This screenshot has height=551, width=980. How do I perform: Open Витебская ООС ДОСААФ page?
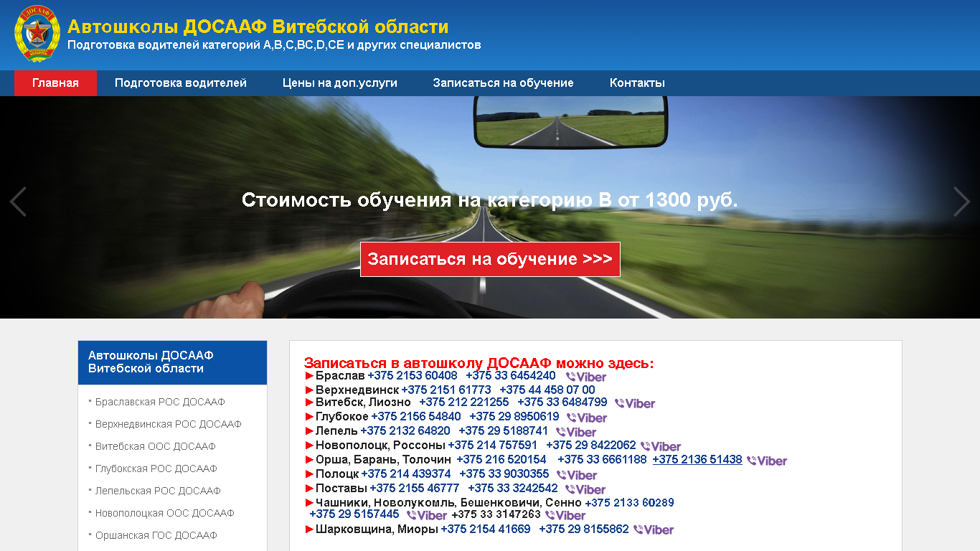click(x=156, y=446)
